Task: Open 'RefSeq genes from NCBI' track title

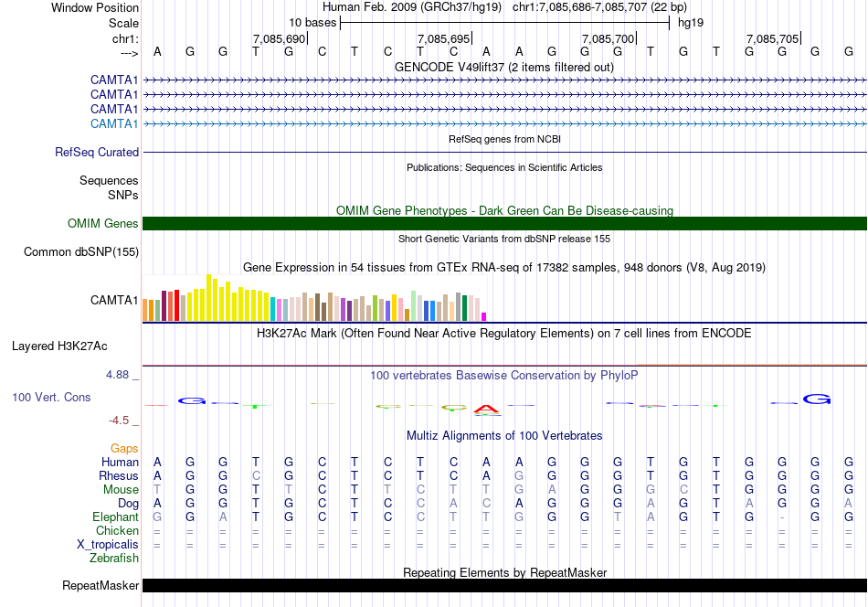Action: coord(504,139)
